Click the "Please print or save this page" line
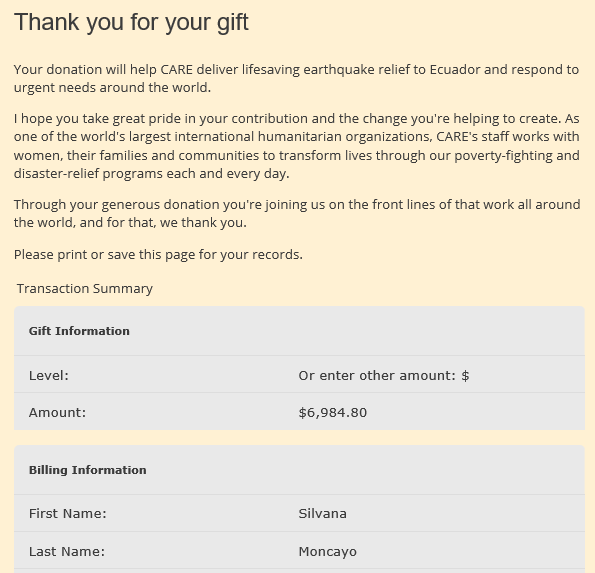The height and width of the screenshot is (573, 595). coord(158,255)
